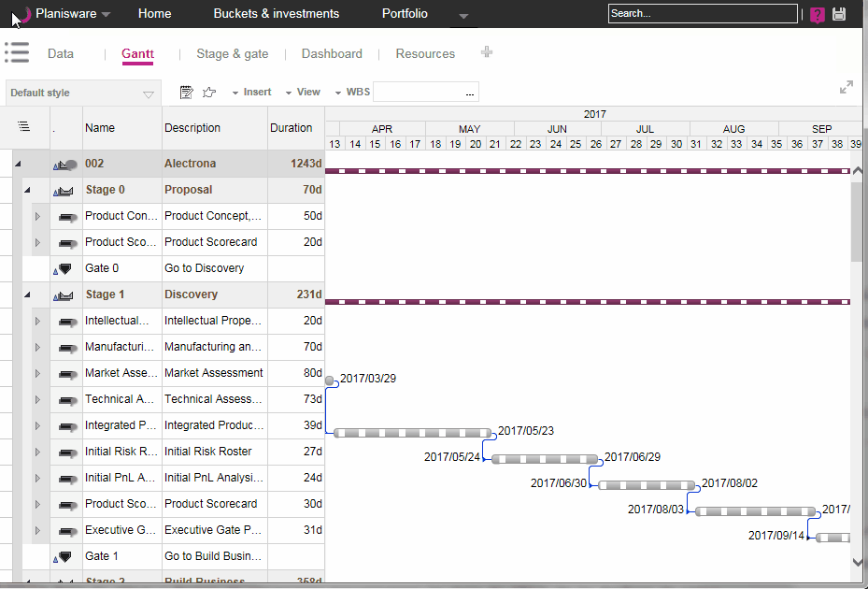868x589 pixels.
Task: Click the Search input field
Action: tap(703, 13)
